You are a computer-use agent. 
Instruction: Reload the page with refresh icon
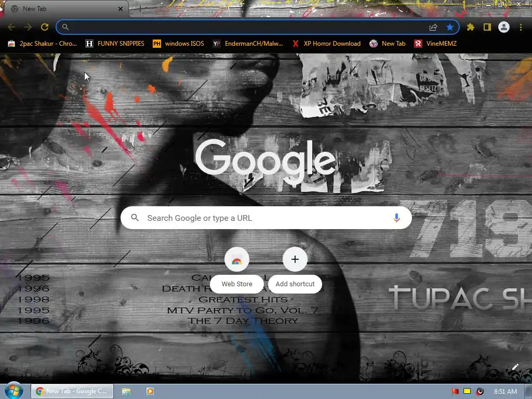pyautogui.click(x=45, y=27)
